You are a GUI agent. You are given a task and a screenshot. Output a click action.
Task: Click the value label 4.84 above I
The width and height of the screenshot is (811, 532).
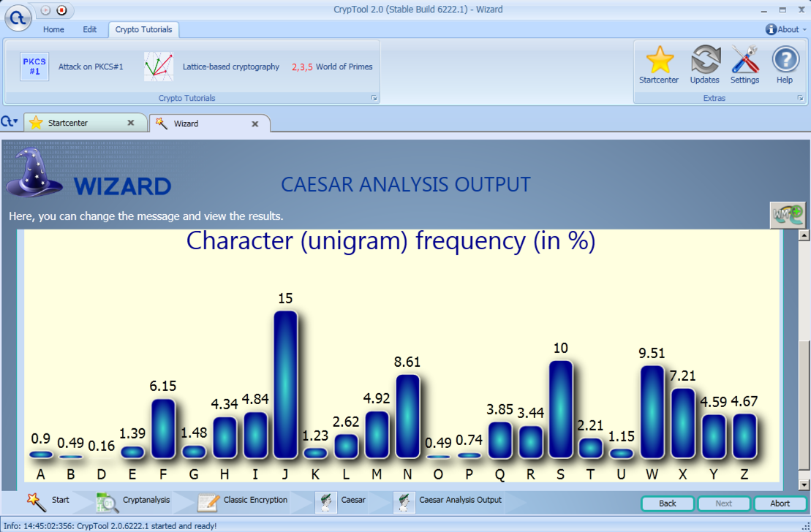pyautogui.click(x=255, y=399)
